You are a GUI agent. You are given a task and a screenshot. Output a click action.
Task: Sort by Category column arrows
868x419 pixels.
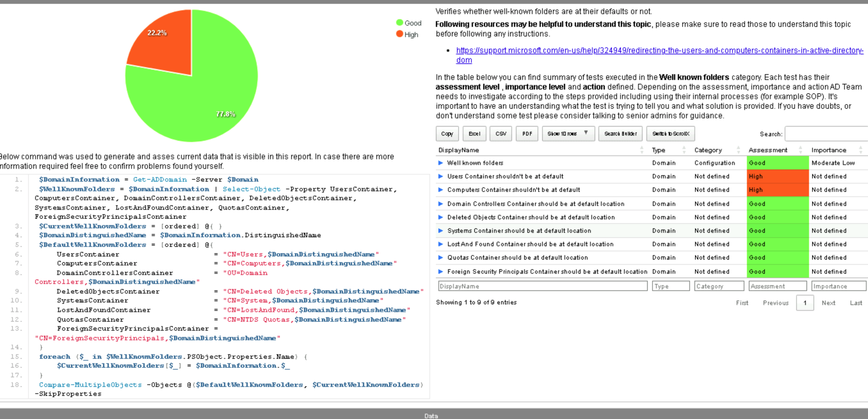(738, 150)
